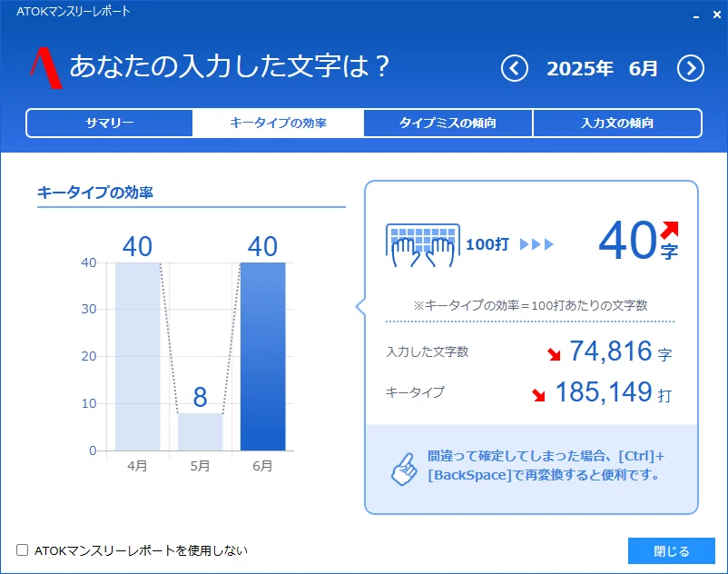
Task: Click the large 40 字 efficiency value
Action: pyautogui.click(x=638, y=241)
